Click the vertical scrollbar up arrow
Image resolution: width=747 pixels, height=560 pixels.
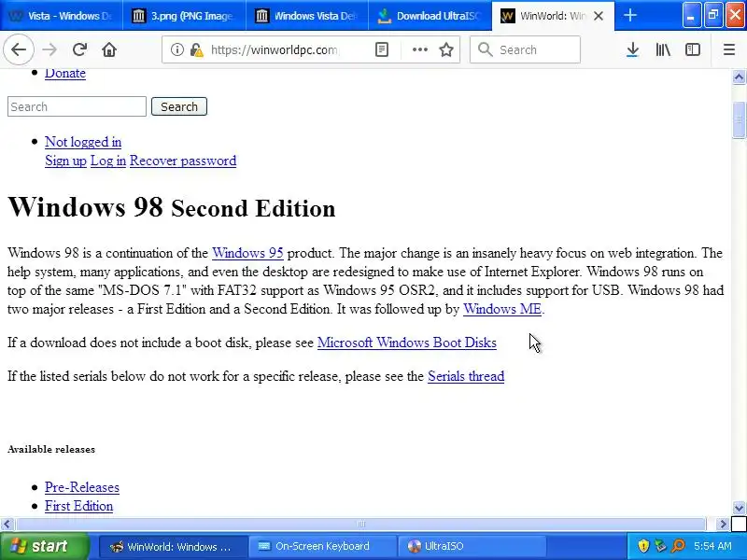coord(739,77)
